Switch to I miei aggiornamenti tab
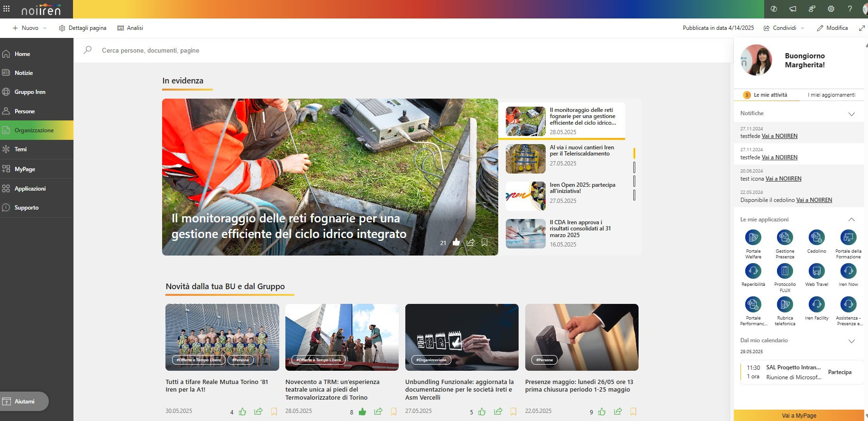Screen dimensions: 868x421 [831, 95]
